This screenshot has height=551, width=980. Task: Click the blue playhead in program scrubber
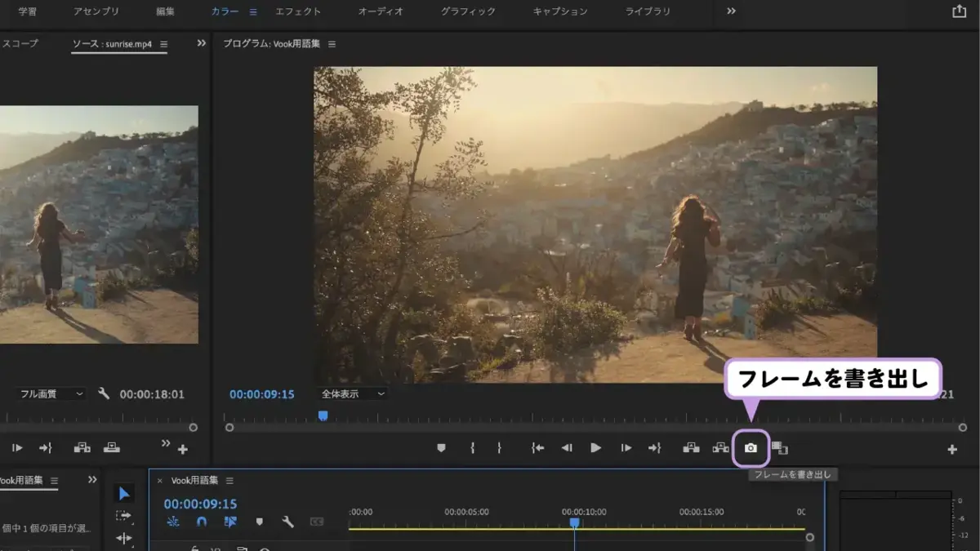point(323,415)
